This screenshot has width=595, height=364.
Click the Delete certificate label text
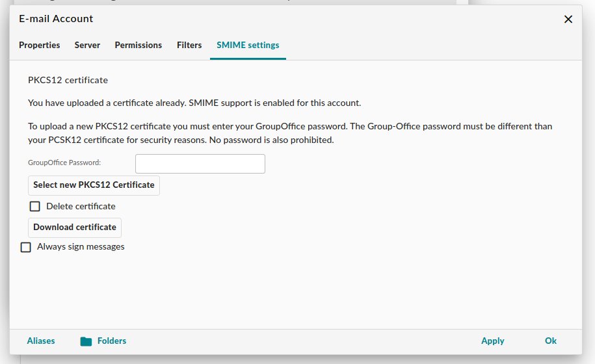pos(81,206)
